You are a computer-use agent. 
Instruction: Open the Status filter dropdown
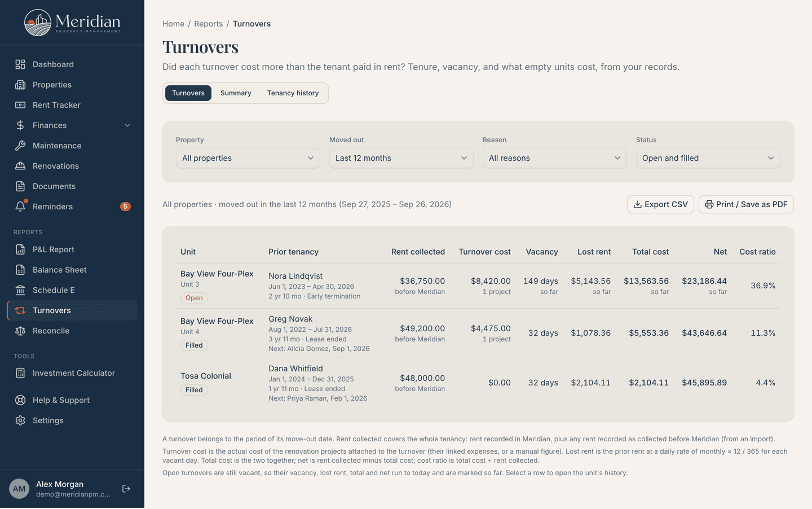pyautogui.click(x=708, y=158)
